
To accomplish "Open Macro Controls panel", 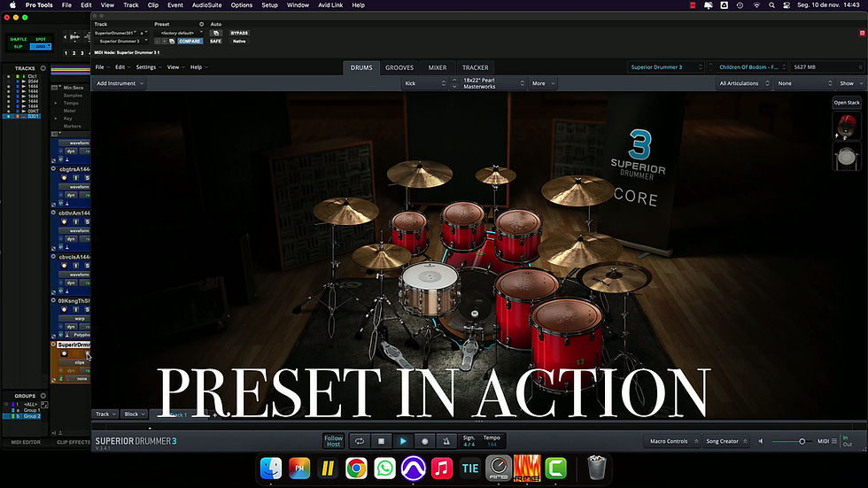I will click(x=672, y=441).
